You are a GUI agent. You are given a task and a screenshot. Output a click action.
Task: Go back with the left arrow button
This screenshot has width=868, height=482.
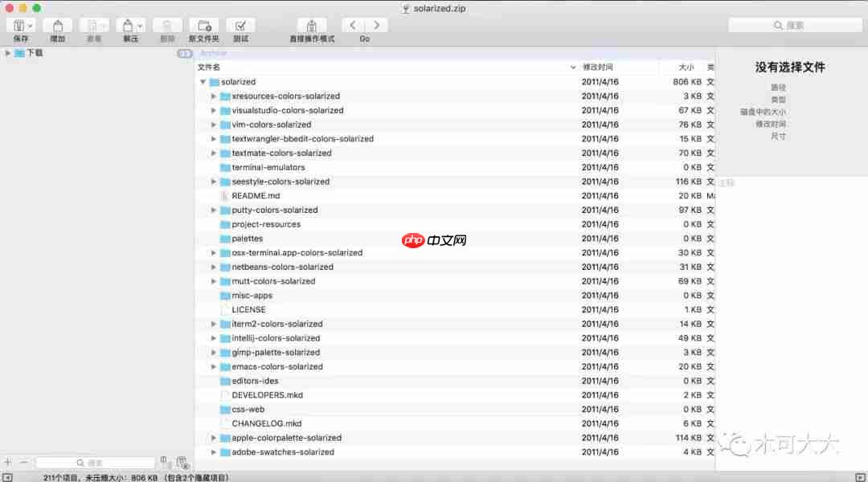(353, 26)
